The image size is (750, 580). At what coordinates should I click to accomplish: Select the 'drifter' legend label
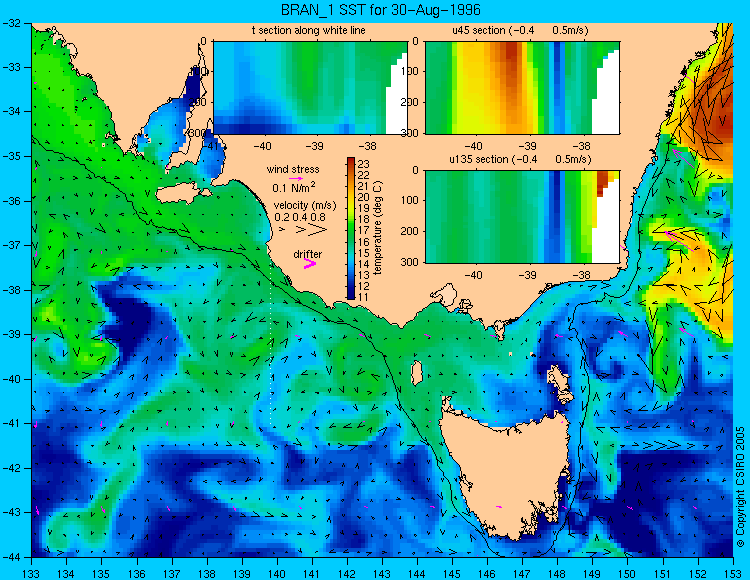click(308, 254)
